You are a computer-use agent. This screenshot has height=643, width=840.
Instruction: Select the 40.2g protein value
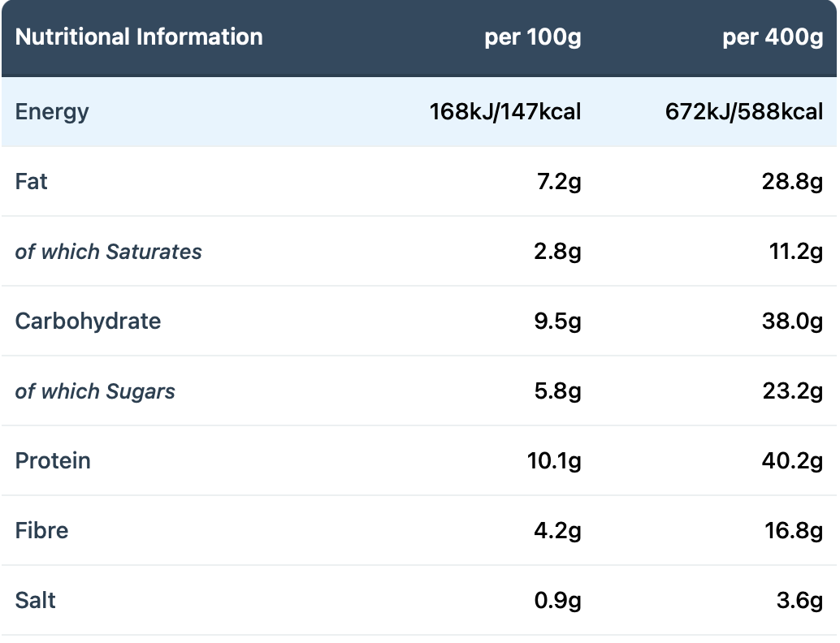click(x=792, y=461)
